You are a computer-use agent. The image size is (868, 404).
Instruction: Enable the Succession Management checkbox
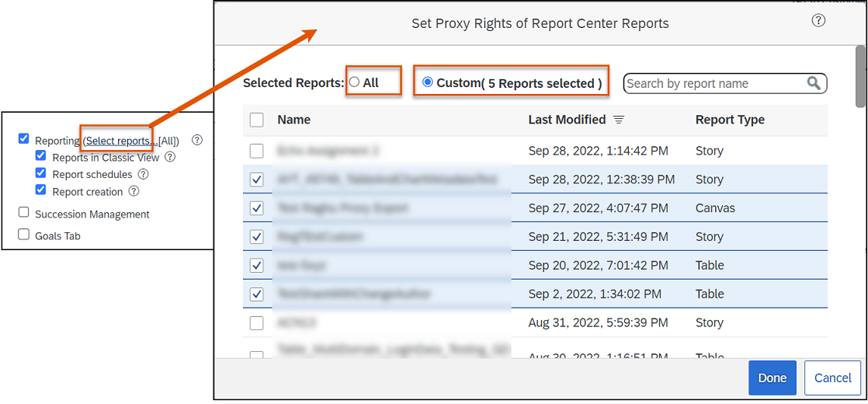click(23, 213)
